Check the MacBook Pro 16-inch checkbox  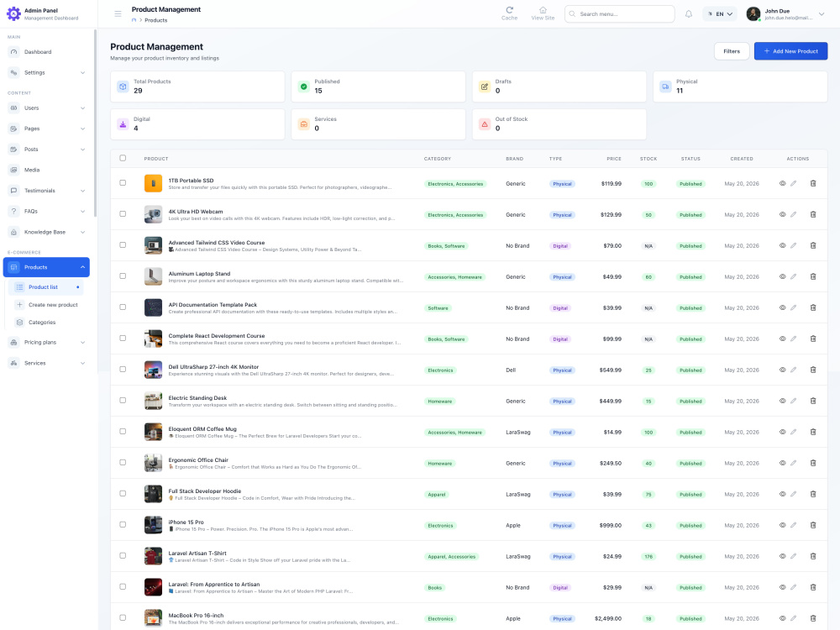click(x=123, y=617)
